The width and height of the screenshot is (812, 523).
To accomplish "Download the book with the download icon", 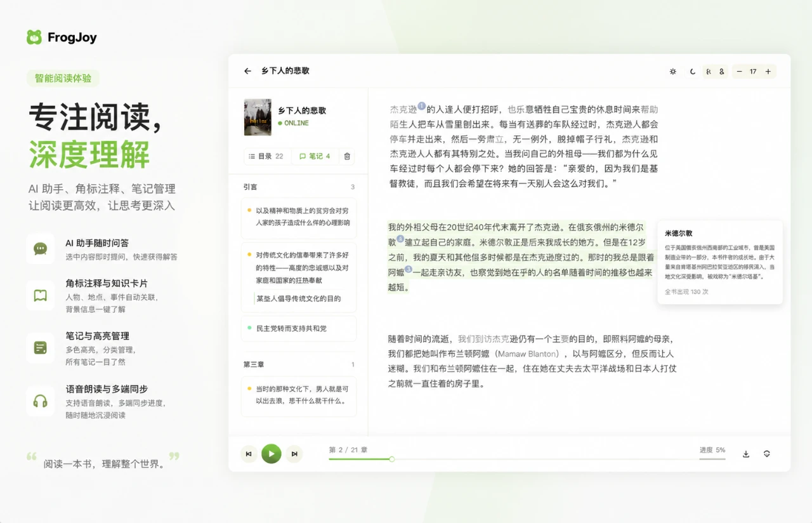I will pyautogui.click(x=746, y=454).
